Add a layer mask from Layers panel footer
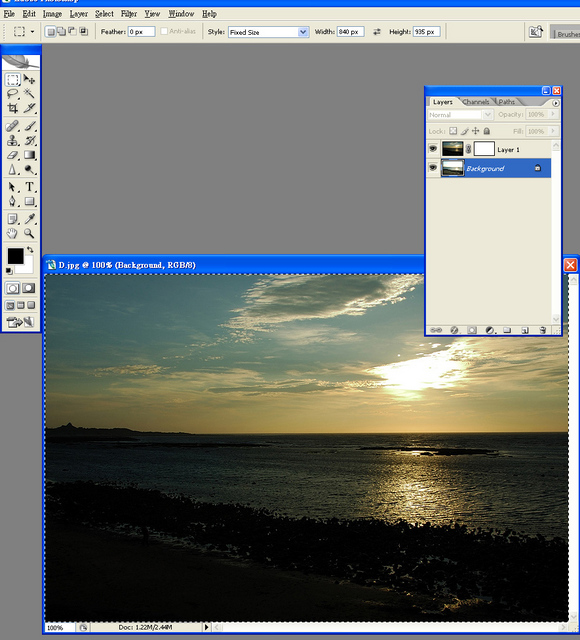The height and width of the screenshot is (640, 580). (x=472, y=330)
